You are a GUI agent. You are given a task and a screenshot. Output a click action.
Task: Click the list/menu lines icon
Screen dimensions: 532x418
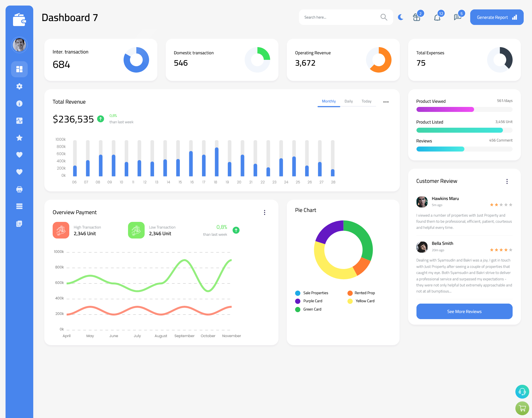tap(19, 206)
